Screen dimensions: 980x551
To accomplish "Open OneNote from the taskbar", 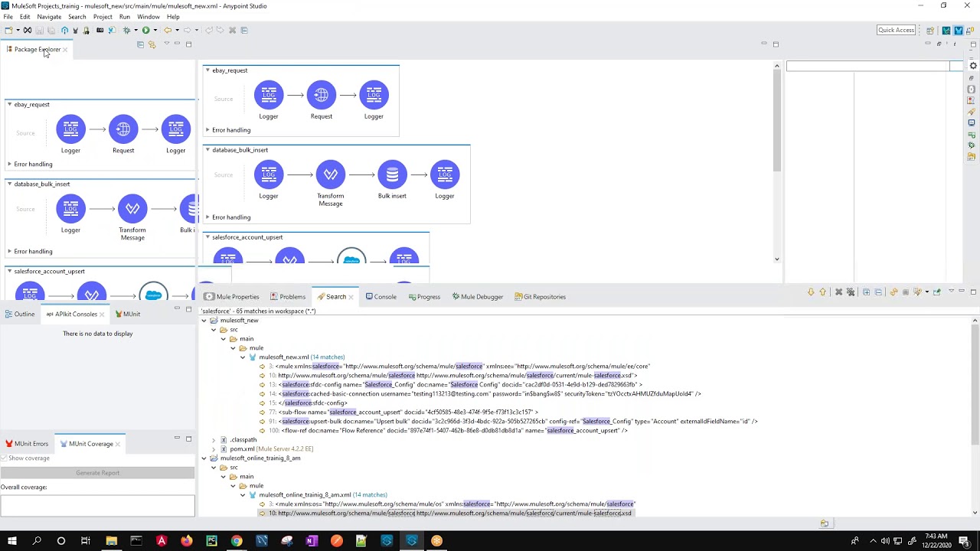I will [312, 541].
